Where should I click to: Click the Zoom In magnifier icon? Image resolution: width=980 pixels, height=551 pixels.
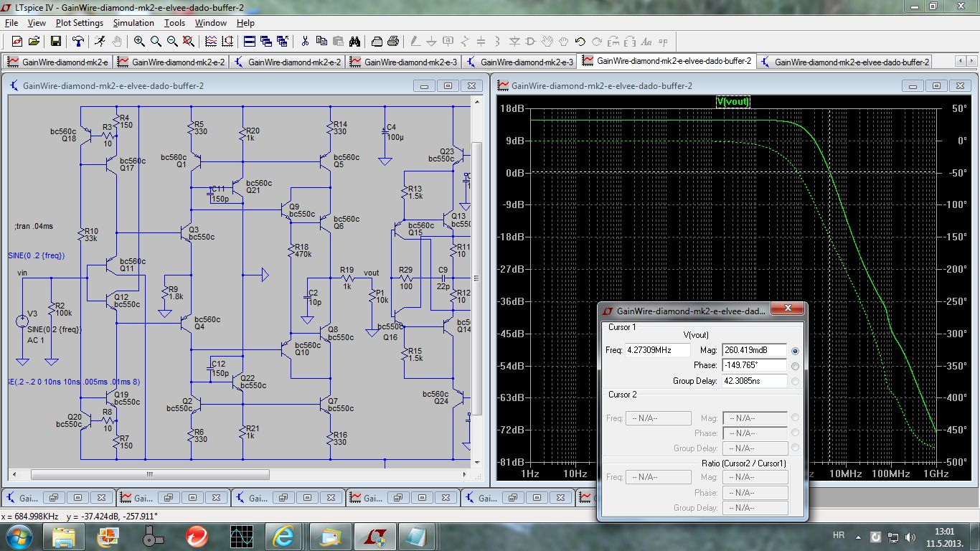pos(139,42)
